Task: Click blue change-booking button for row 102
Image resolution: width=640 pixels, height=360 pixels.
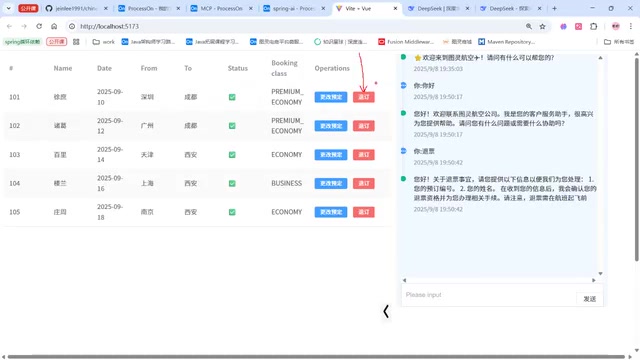Action: [x=331, y=126]
